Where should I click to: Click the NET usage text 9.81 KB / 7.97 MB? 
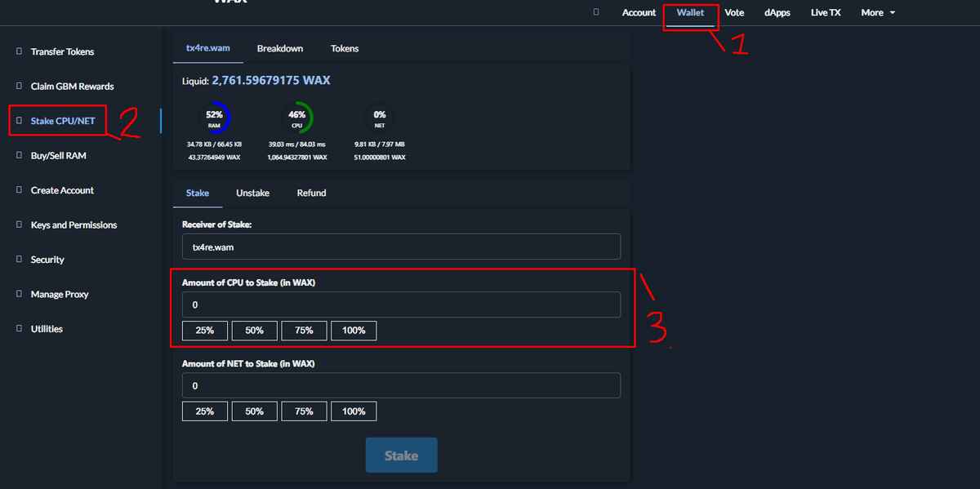[380, 144]
